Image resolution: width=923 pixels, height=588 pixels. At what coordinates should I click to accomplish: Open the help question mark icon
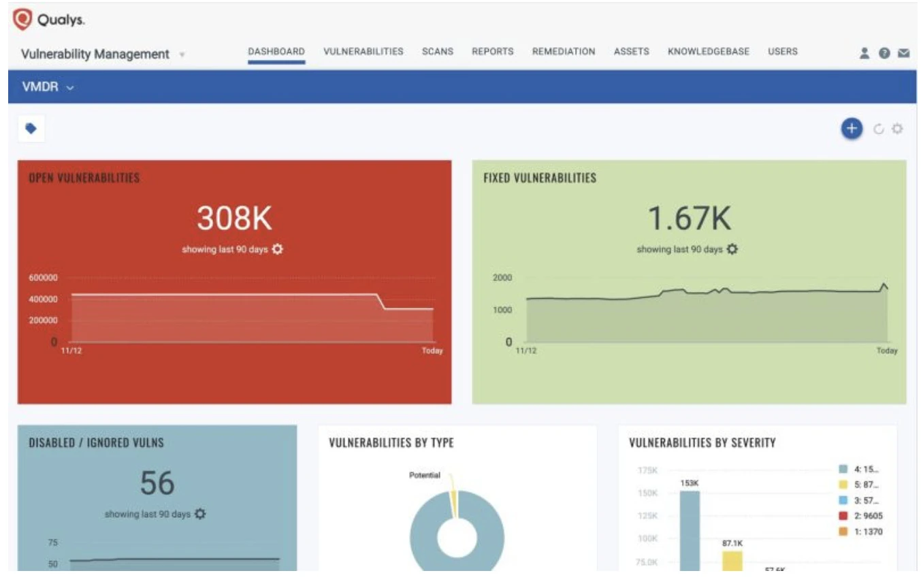click(x=884, y=52)
